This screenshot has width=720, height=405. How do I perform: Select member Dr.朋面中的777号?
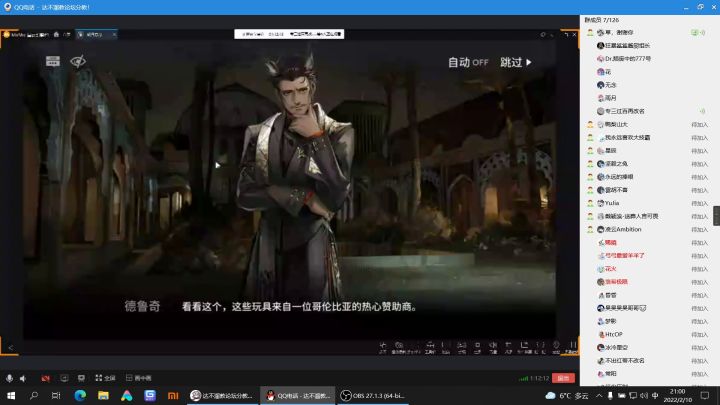pos(624,58)
